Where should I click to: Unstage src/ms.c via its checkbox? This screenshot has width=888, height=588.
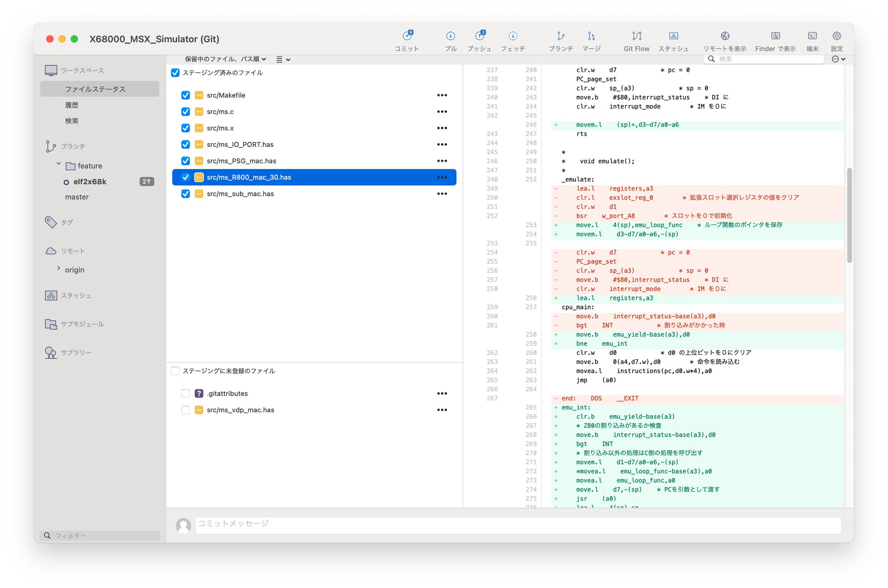[186, 112]
